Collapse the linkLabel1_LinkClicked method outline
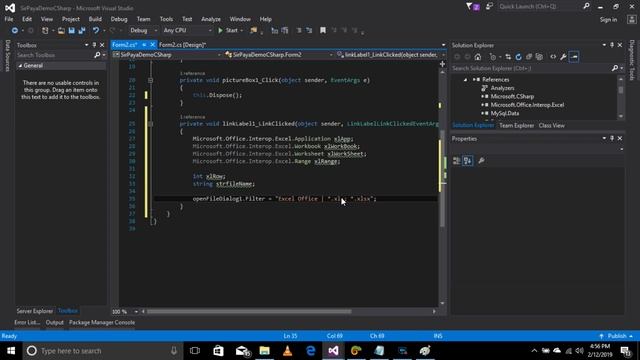The height and width of the screenshot is (360, 640). click(x=150, y=124)
